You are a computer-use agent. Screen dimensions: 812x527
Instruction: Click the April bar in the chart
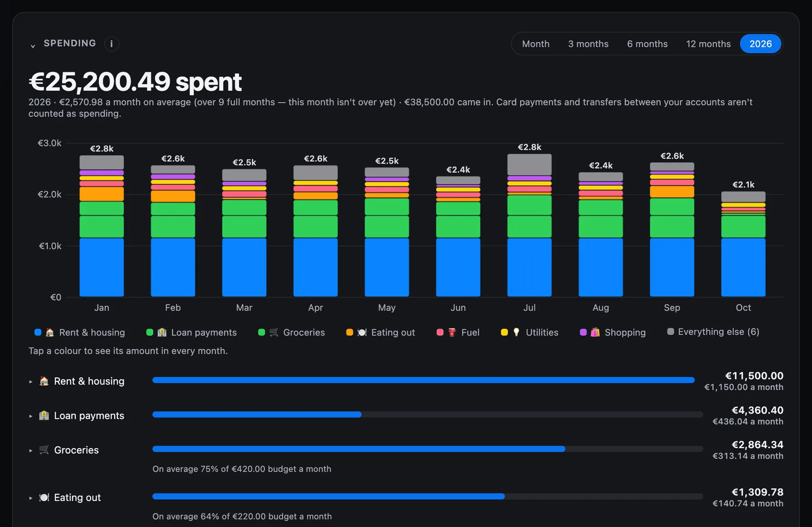[315, 231]
